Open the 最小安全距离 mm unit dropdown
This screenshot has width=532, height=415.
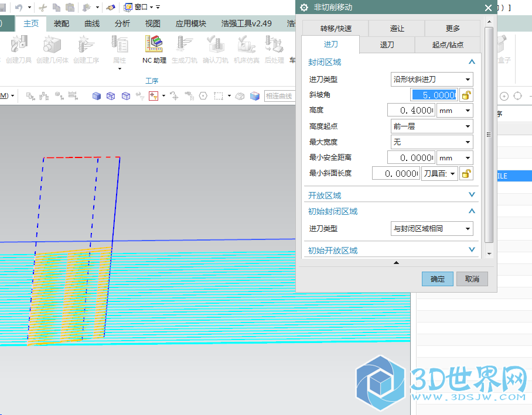point(455,157)
